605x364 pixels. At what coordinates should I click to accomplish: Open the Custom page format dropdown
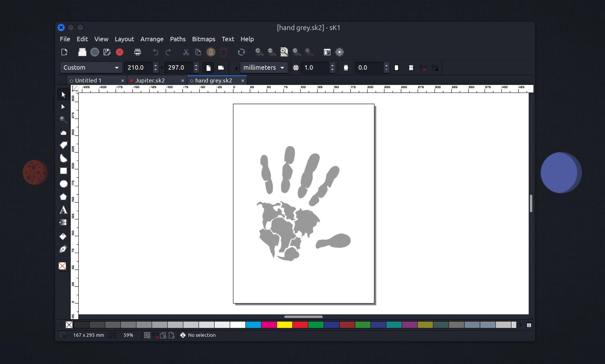tap(91, 68)
